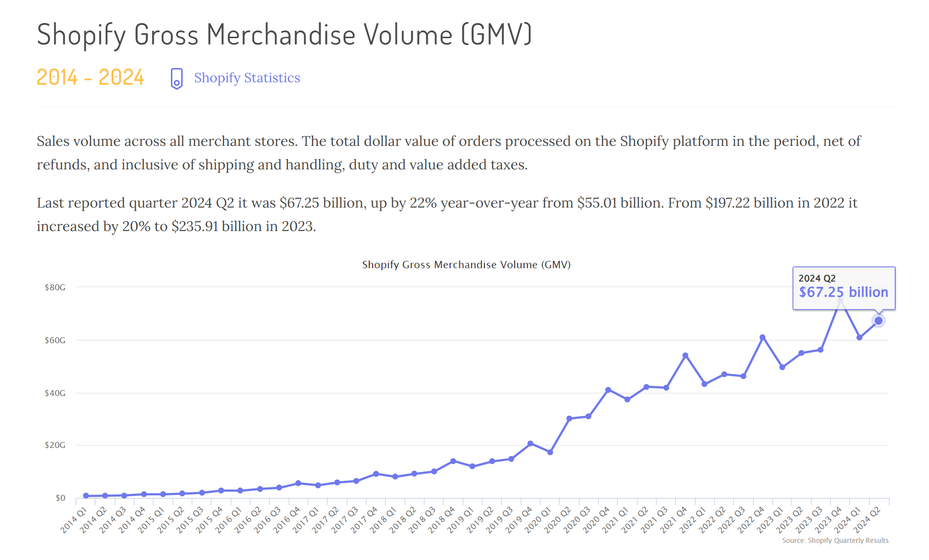Select the 2014 - 2024 year range text

tap(90, 77)
